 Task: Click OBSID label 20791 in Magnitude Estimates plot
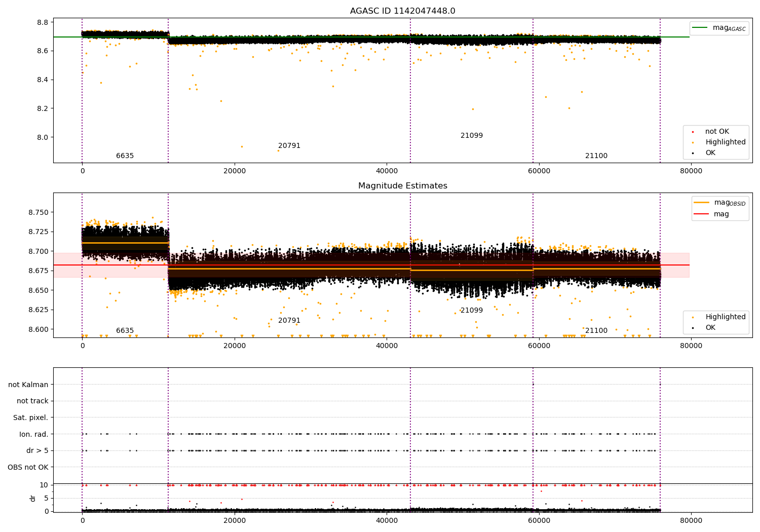289,321
